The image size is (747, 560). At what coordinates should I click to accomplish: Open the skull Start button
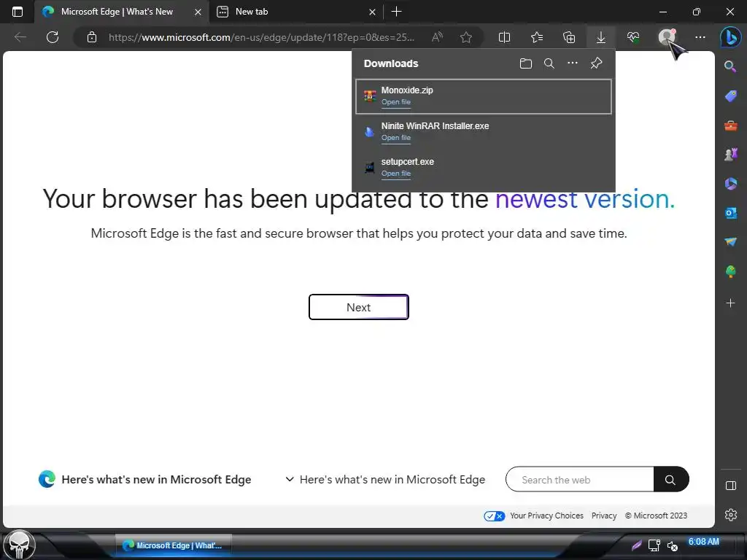coord(20,545)
